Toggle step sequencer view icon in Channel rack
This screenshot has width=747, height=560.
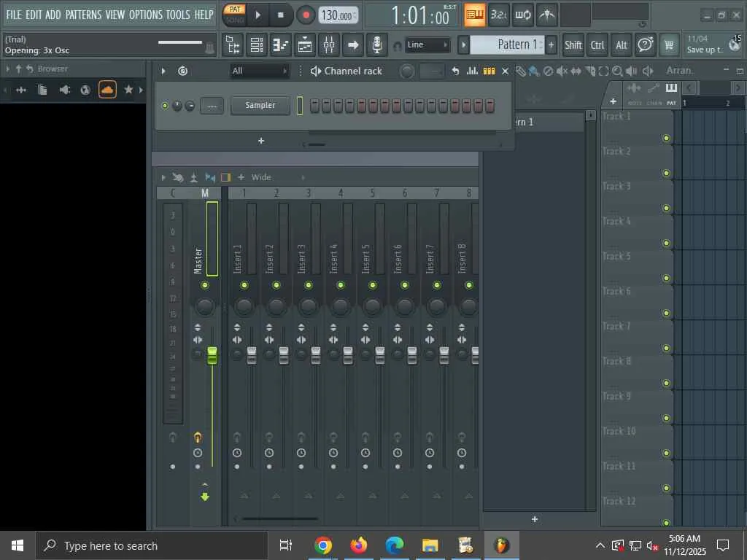pos(489,71)
